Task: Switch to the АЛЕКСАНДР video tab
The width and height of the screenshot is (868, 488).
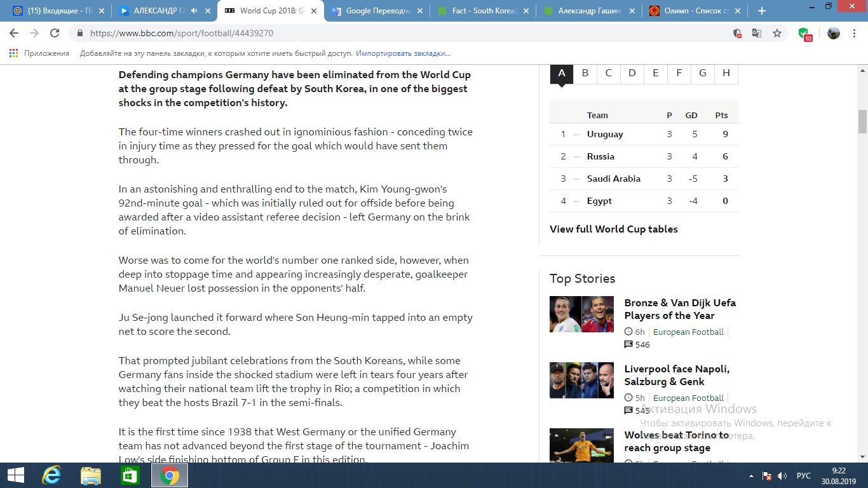Action: (163, 11)
